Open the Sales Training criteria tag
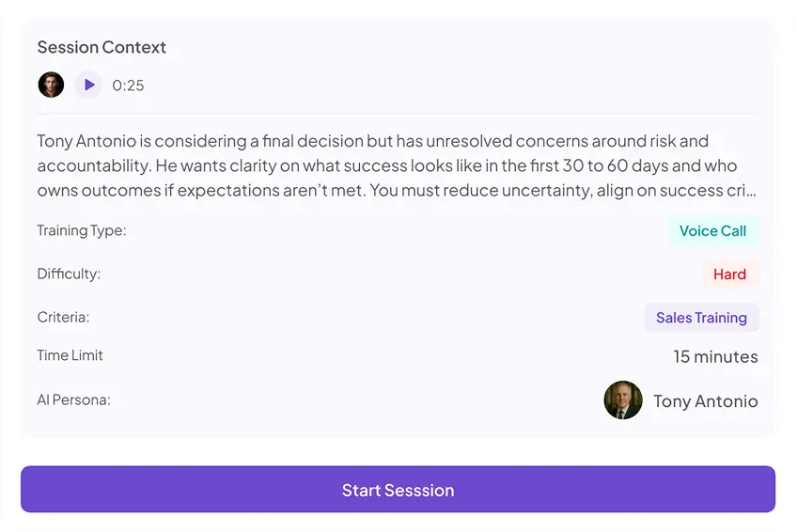797x532 pixels. pos(701,318)
